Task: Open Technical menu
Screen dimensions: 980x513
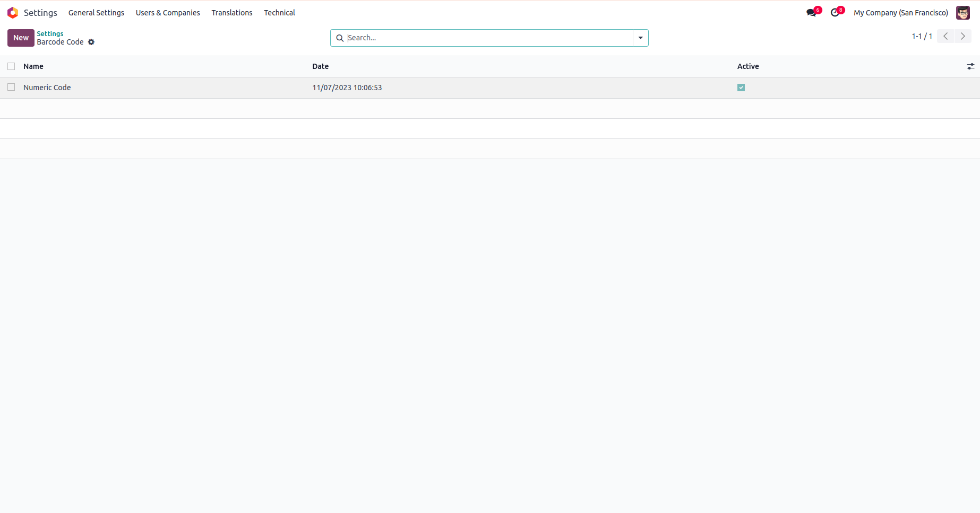Action: pyautogui.click(x=279, y=13)
